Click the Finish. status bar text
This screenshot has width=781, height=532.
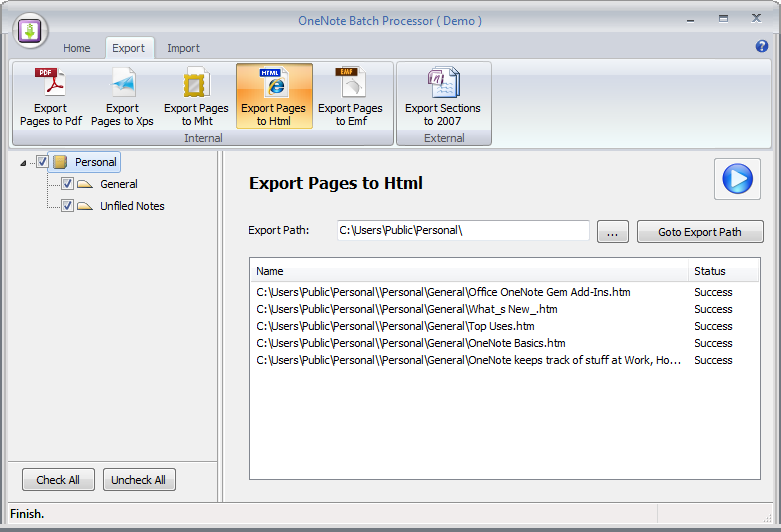point(27,514)
